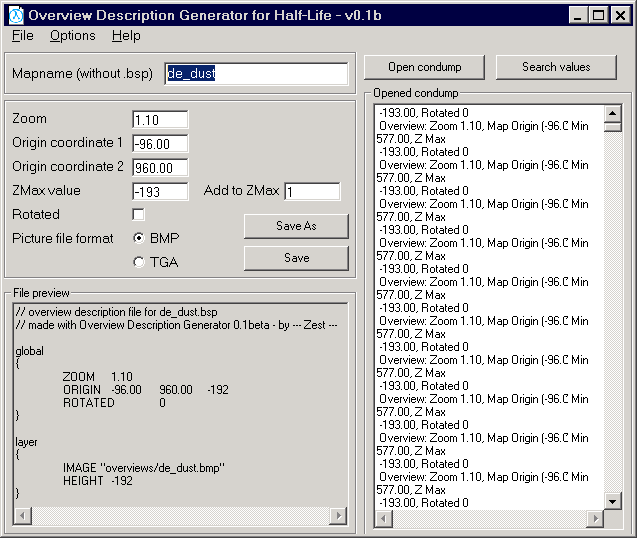Viewport: 637px width, 538px height.
Task: Open the Options menu
Action: 72,36
